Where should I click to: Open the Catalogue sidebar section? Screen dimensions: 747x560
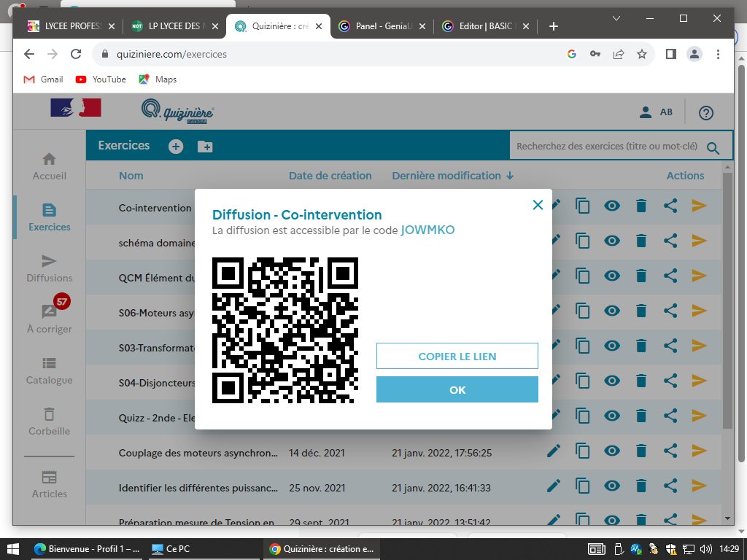(x=50, y=371)
